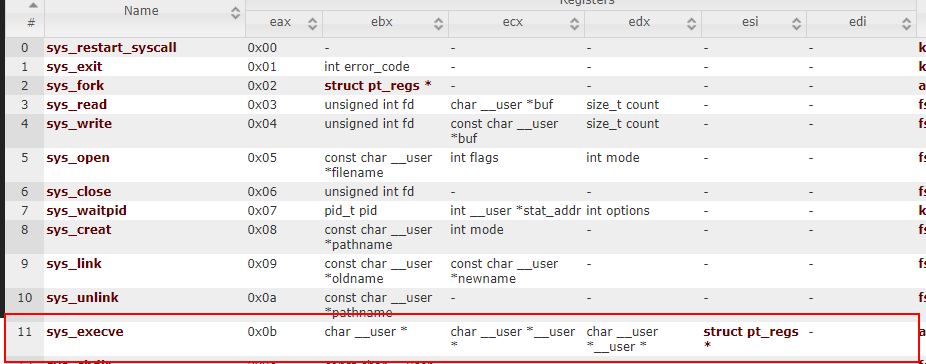The width and height of the screenshot is (926, 364).
Task: Click 'char __user *' ebx cell of sys_execve
Action: point(366,332)
